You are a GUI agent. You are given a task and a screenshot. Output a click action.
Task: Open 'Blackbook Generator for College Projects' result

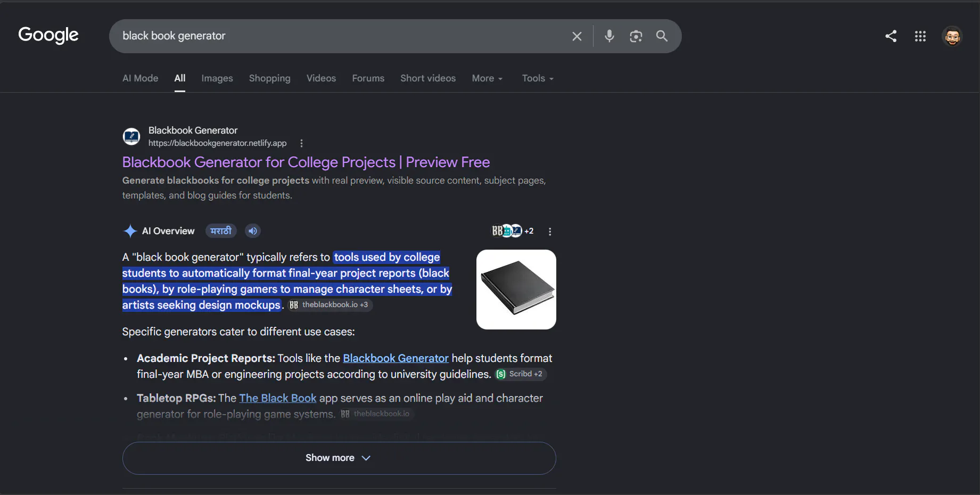coord(306,162)
